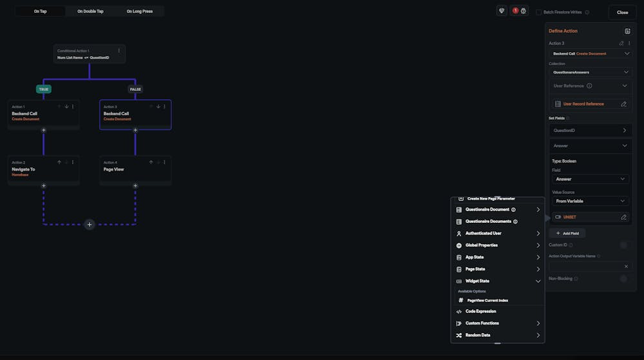Choose Authenticated User variable source
Viewport: 644px width, 360px height.
[x=498, y=234]
